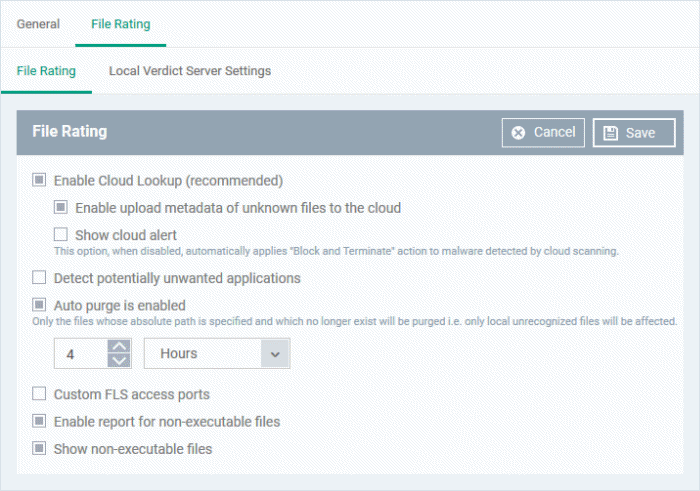Open the File Rating sub-tab
The image size is (700, 491).
[x=46, y=71]
